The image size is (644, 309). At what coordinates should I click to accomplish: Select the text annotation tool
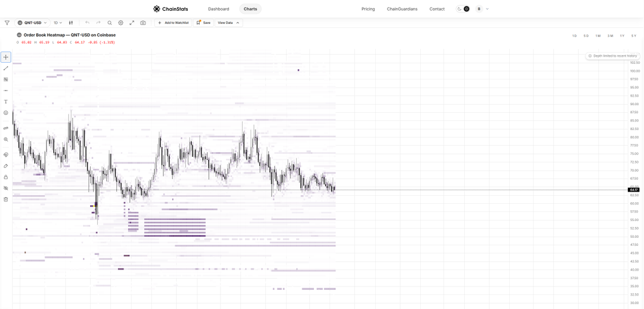6,102
